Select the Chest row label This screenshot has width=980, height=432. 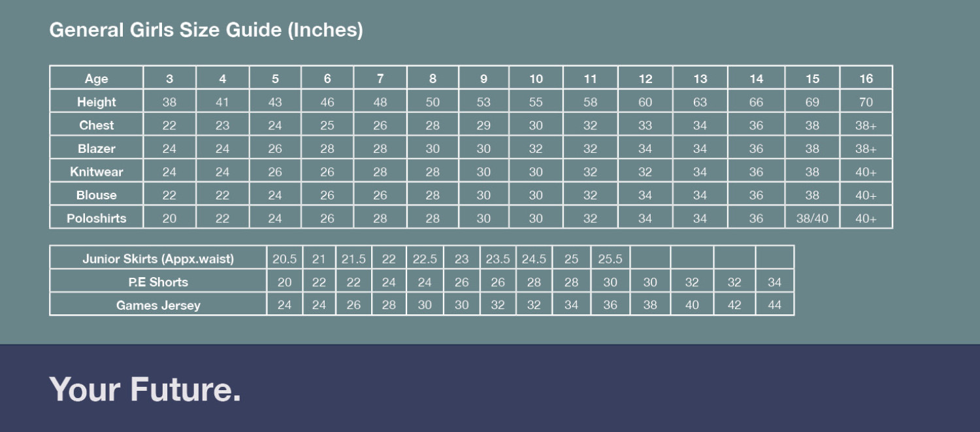coord(97,125)
